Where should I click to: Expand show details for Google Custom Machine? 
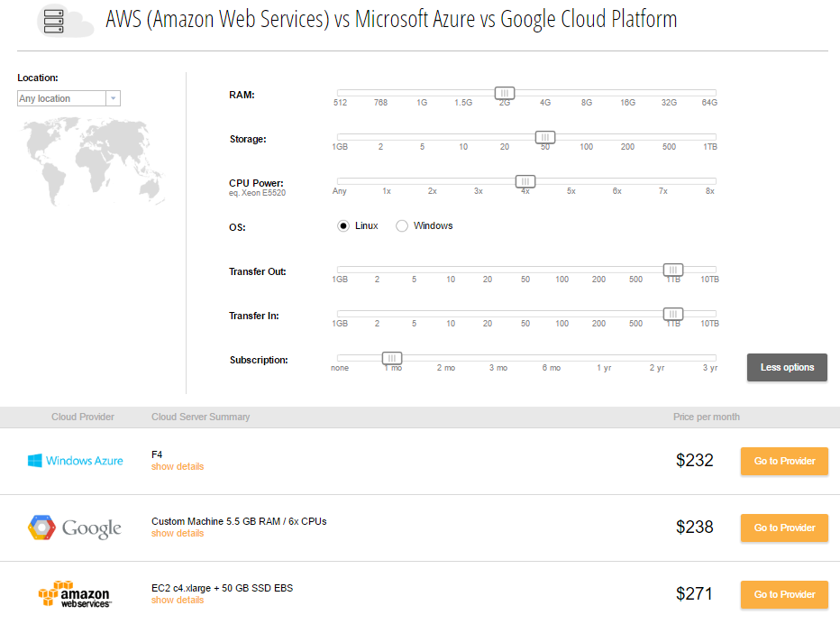[178, 534]
